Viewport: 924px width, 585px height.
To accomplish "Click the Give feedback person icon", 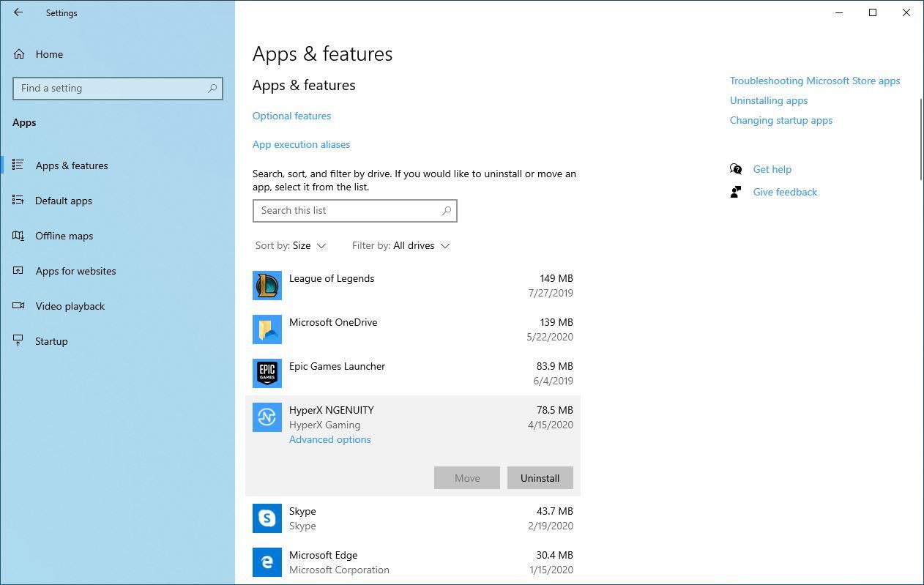I will click(x=736, y=192).
